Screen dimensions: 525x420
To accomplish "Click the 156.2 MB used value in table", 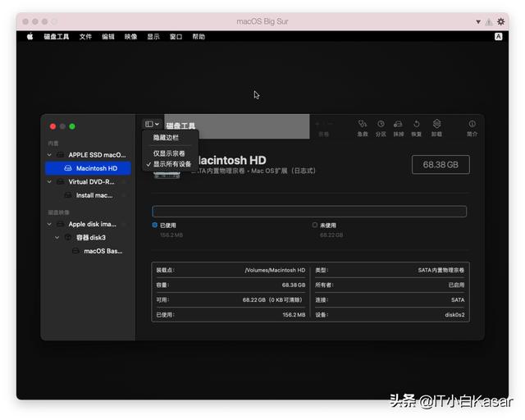I will (294, 315).
